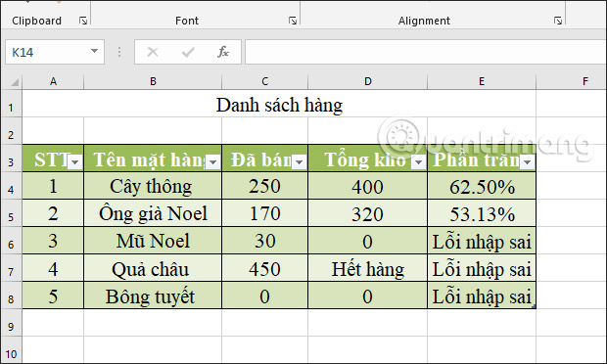
Task: Select row 2 header
Action: click(11, 131)
